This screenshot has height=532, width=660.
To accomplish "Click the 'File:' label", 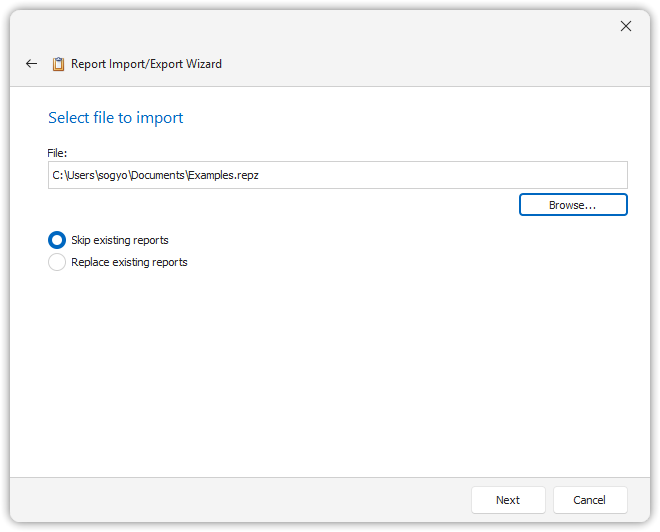I will 58,152.
